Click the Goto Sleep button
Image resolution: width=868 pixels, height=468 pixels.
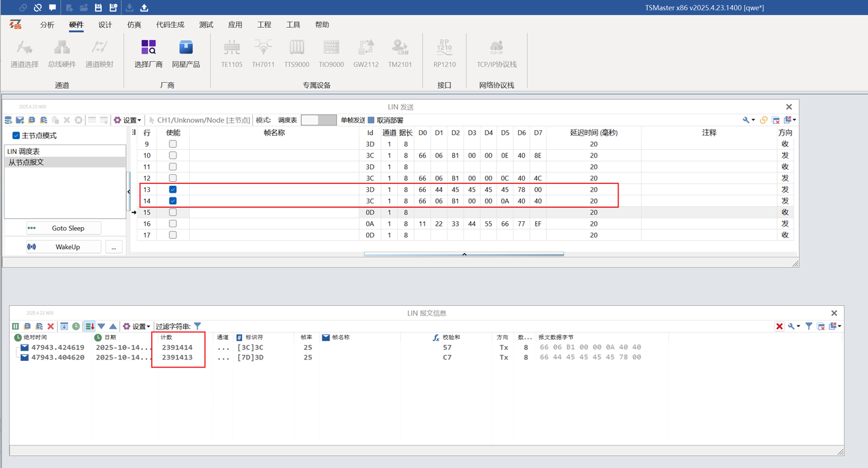tap(63, 227)
